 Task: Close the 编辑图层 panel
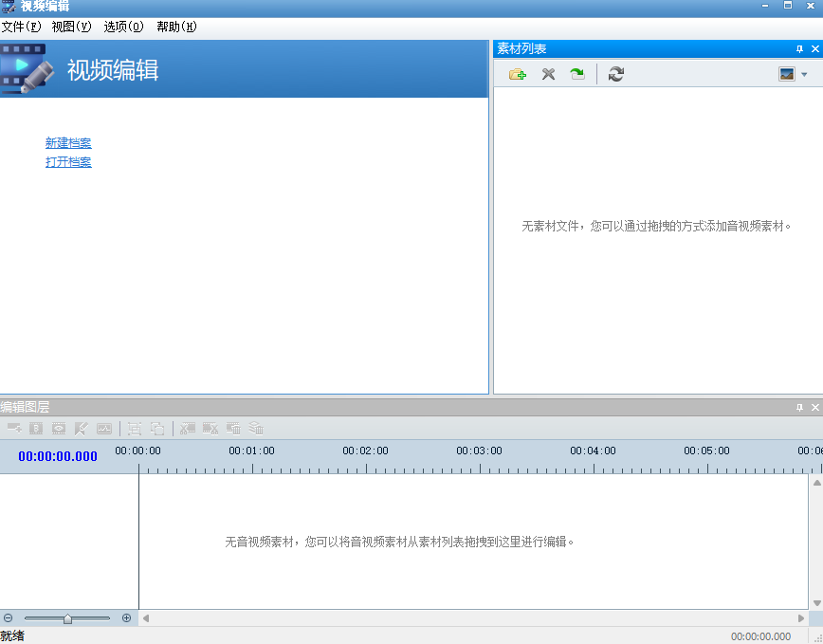(x=815, y=407)
